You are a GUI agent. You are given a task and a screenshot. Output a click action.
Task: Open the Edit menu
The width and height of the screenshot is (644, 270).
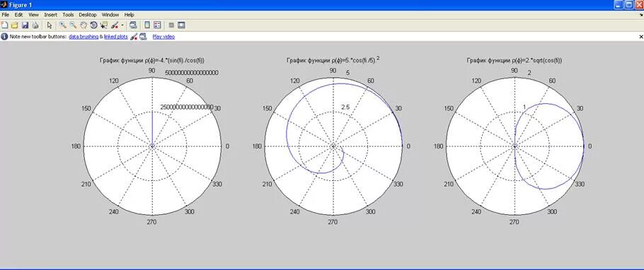click(x=18, y=15)
